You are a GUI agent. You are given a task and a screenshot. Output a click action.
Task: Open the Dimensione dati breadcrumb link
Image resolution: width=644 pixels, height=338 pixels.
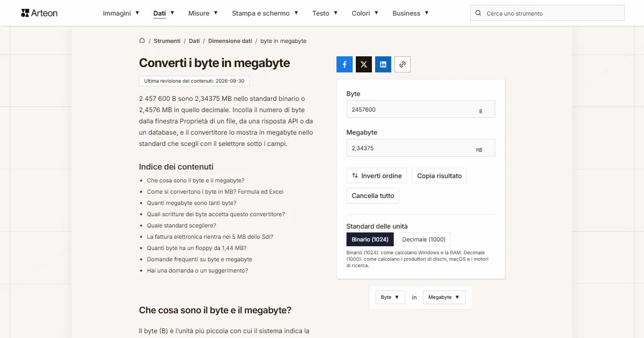(x=230, y=41)
